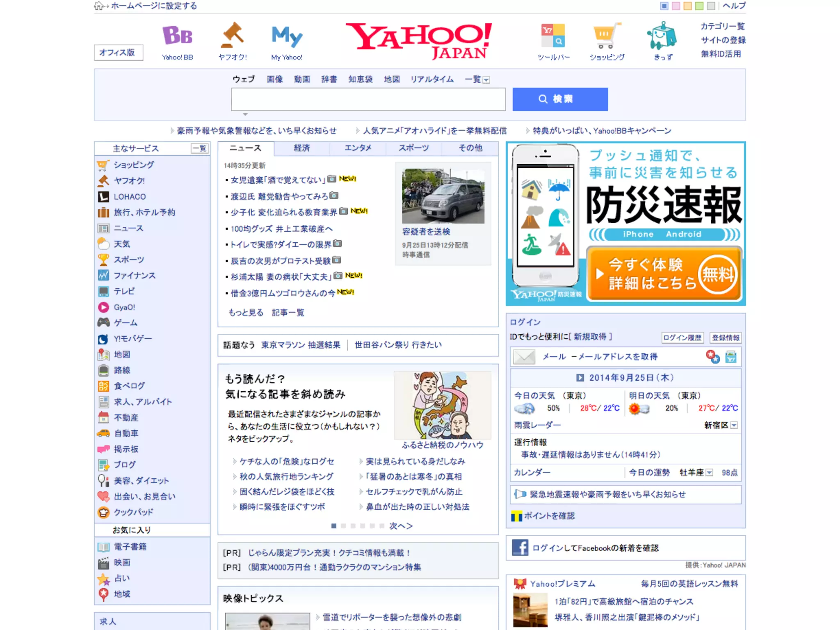Viewport: 840px width, 630px height.
Task: Click the blue 検索 search button
Action: (560, 99)
